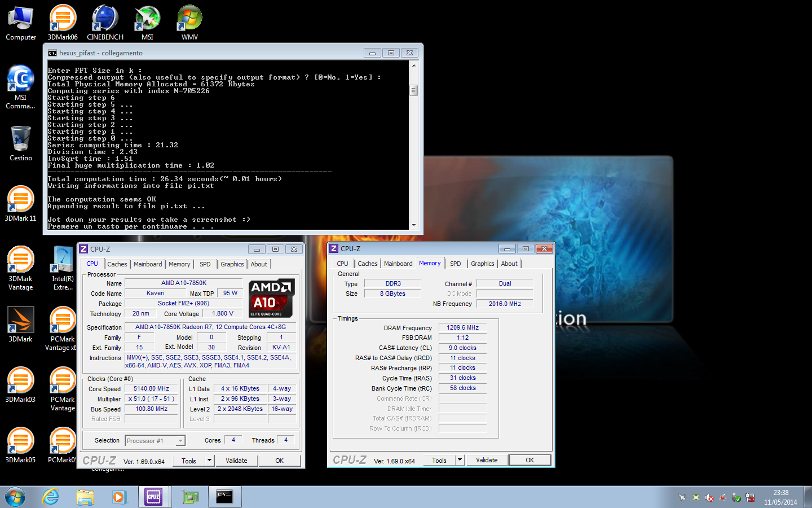Image resolution: width=812 pixels, height=508 pixels.
Task: Switch to Caches tab in left CPU-Z window
Action: [117, 264]
